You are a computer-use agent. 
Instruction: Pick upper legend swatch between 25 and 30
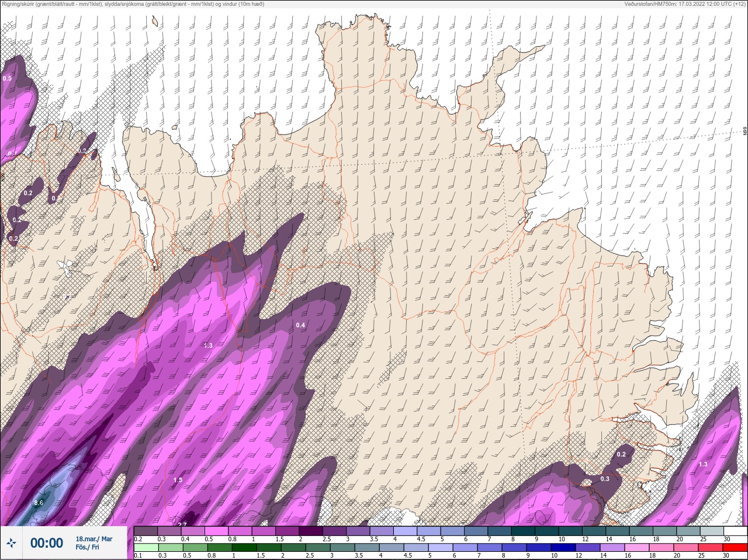[712, 531]
